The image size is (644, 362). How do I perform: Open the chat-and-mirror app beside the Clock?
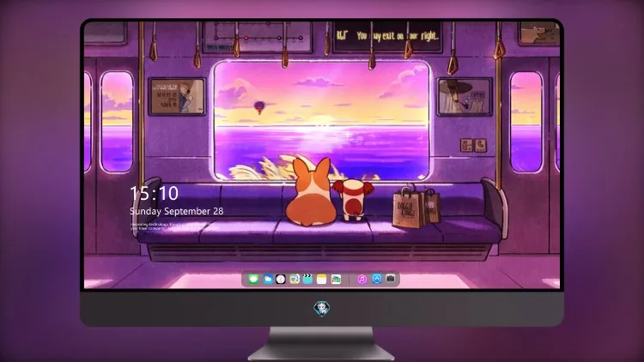(294, 280)
